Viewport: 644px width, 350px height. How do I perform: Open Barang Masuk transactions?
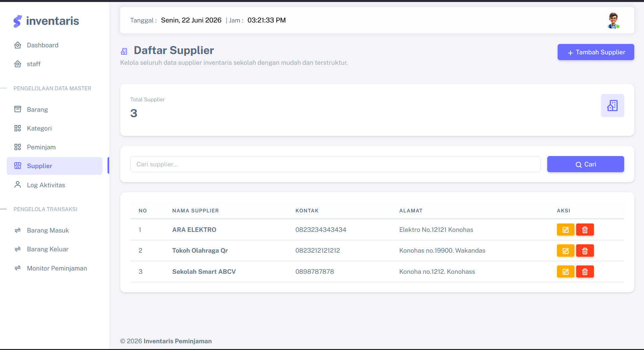tap(54, 230)
